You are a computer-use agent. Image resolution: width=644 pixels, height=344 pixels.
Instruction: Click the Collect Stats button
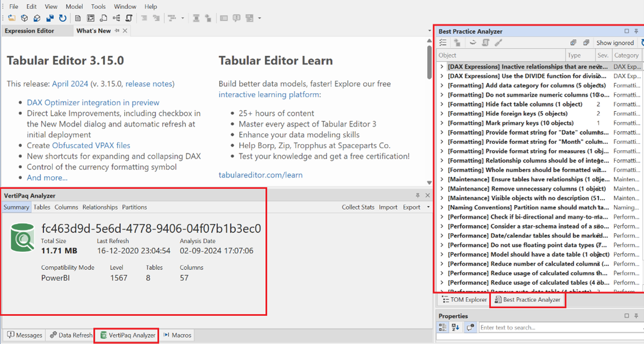coord(357,207)
